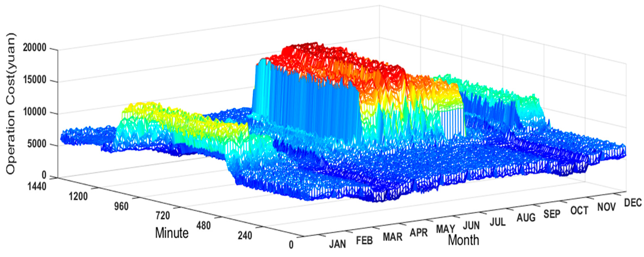Select the MAR tick label

click(392, 237)
